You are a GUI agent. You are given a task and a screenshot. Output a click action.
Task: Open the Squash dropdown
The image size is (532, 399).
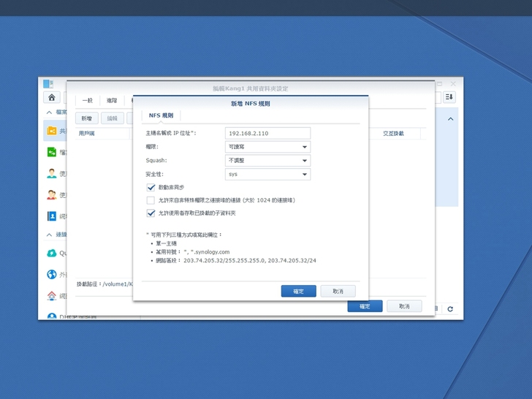click(x=267, y=161)
